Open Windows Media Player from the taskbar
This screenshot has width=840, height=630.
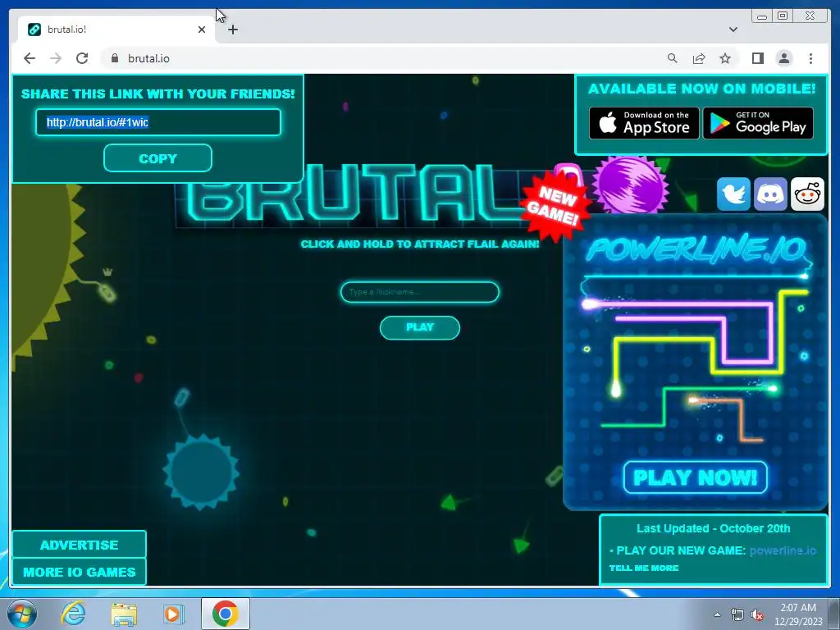173,614
